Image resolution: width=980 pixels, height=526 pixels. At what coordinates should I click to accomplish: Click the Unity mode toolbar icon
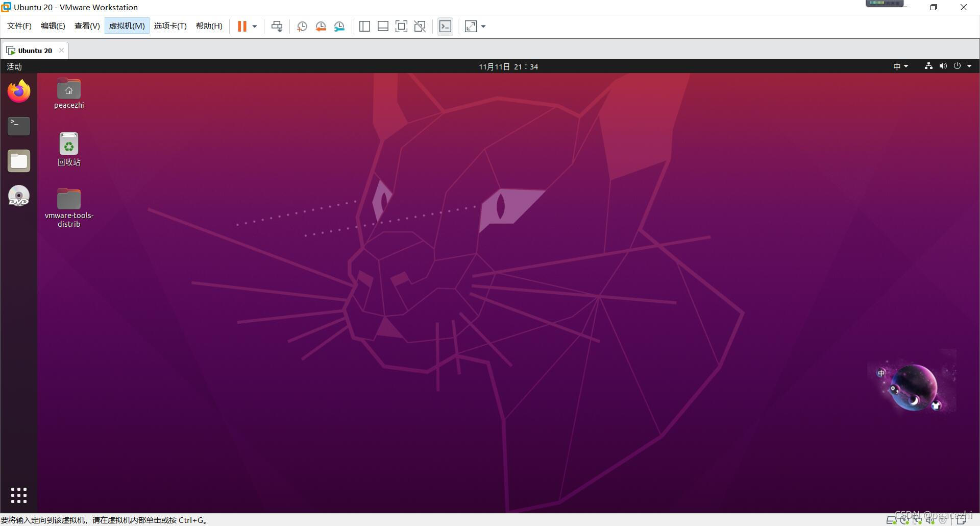420,27
